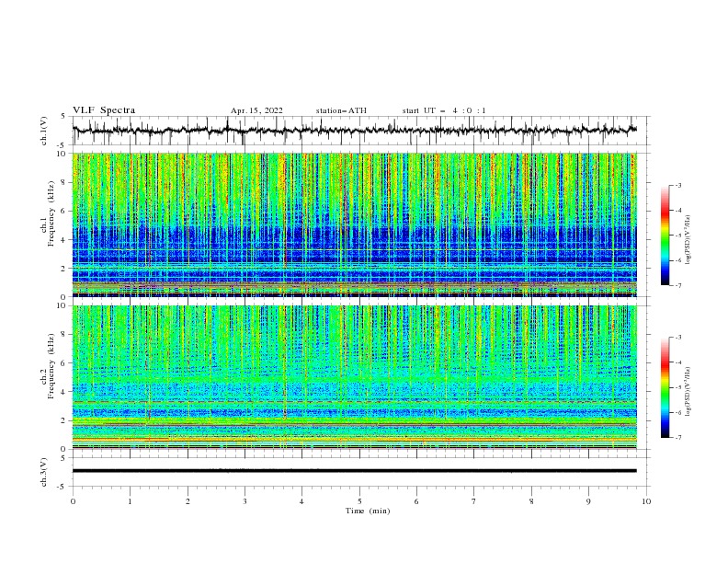Click the time axis tick label '5'
The width and height of the screenshot is (728, 563).
pyautogui.click(x=359, y=501)
